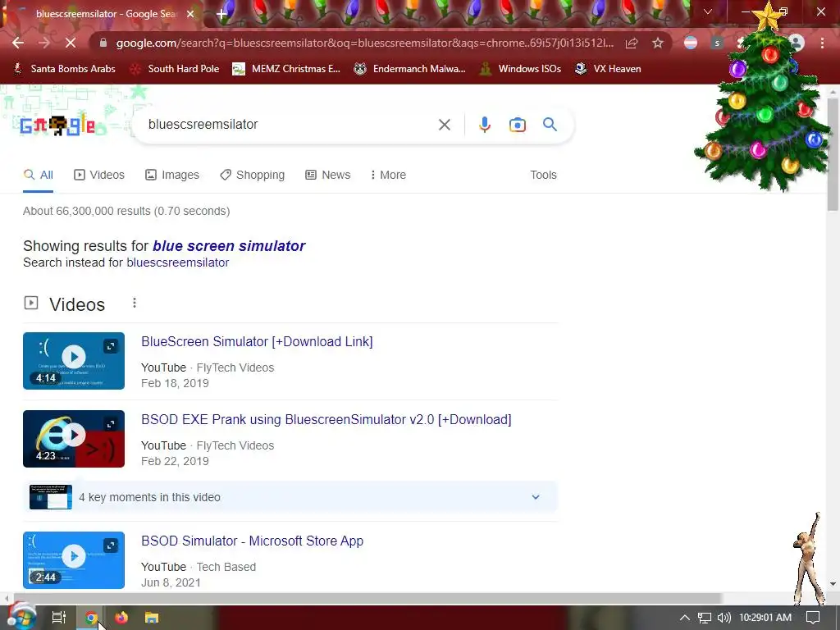Open the VX Heaven bookmark
Image resolution: width=840 pixels, height=630 pixels.
tap(608, 69)
